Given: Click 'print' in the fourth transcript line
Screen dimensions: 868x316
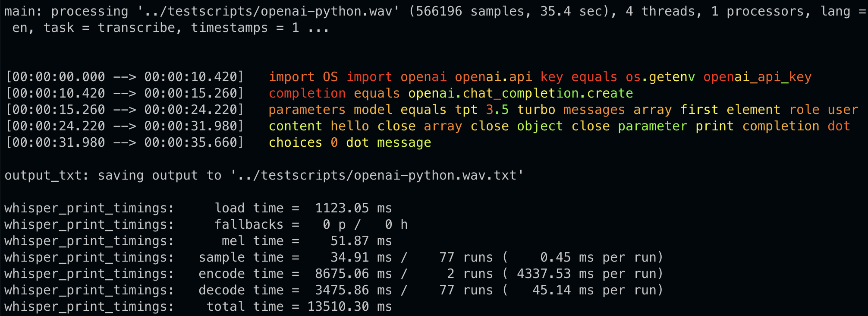Looking at the screenshot, I should (714, 126).
